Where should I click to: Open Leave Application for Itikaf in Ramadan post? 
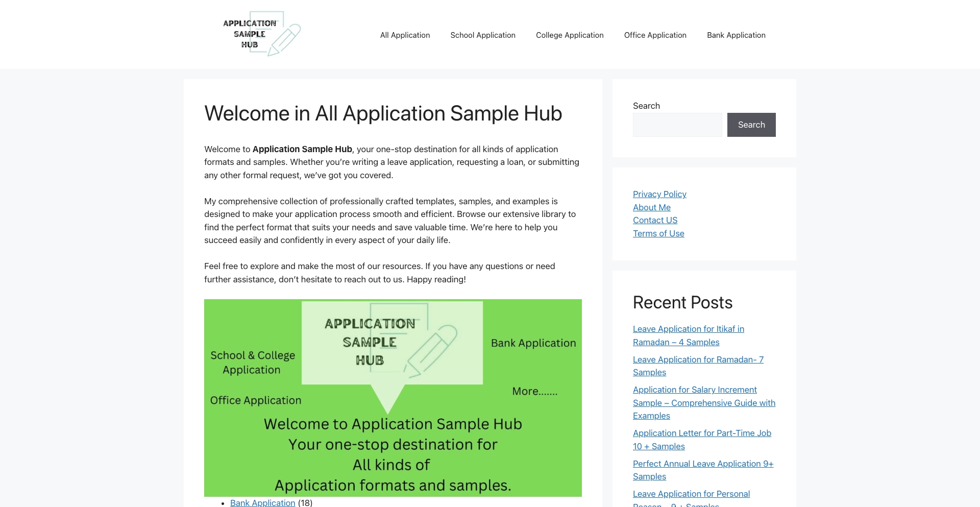pyautogui.click(x=688, y=335)
